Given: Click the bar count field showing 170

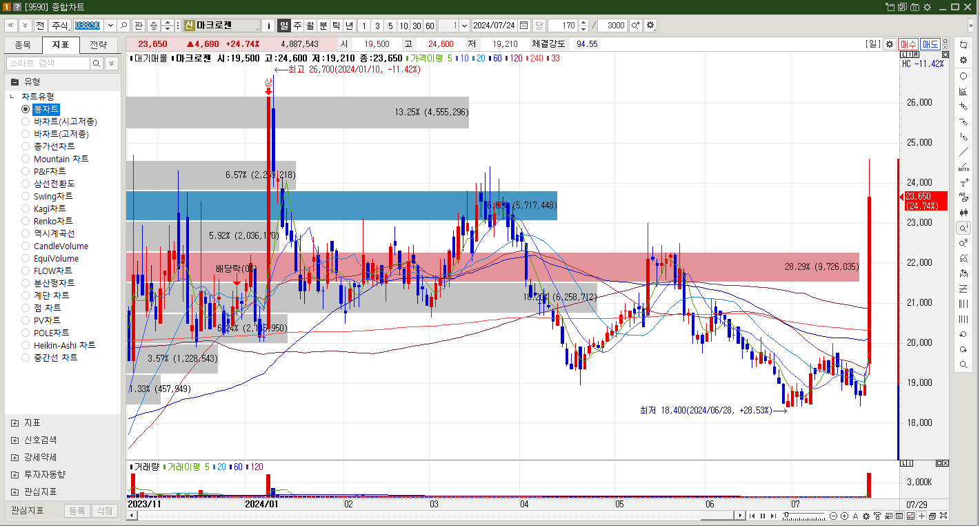Looking at the screenshot, I should (x=563, y=26).
